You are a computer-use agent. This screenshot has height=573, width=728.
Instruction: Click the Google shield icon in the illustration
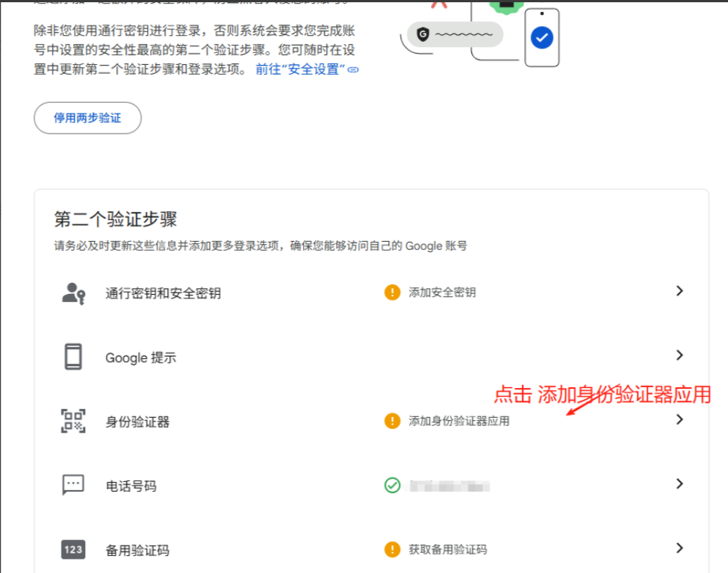click(423, 34)
